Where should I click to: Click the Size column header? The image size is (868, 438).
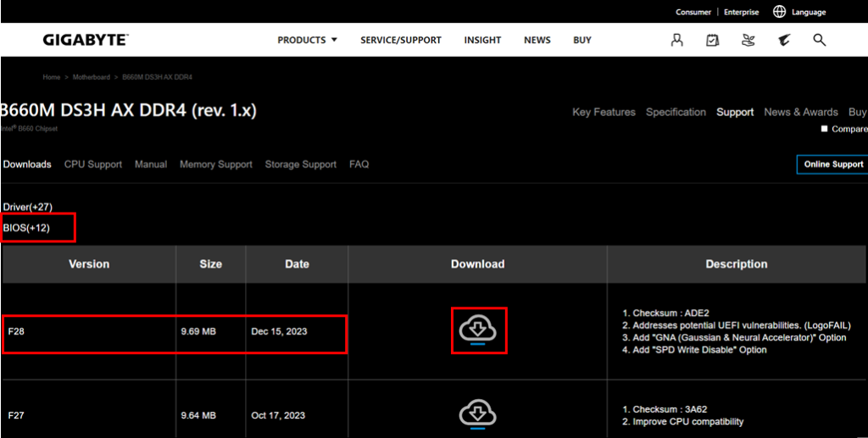point(211,264)
